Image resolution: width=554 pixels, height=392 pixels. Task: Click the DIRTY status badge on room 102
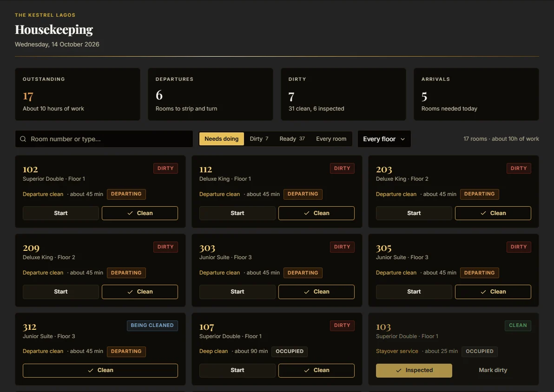[165, 169]
